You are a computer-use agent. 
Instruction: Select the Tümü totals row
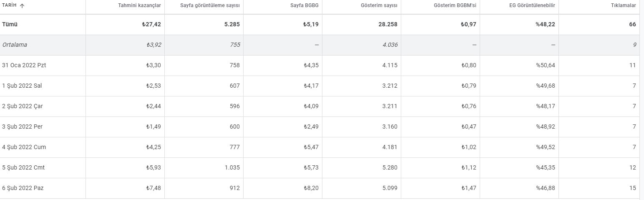[x=320, y=25]
